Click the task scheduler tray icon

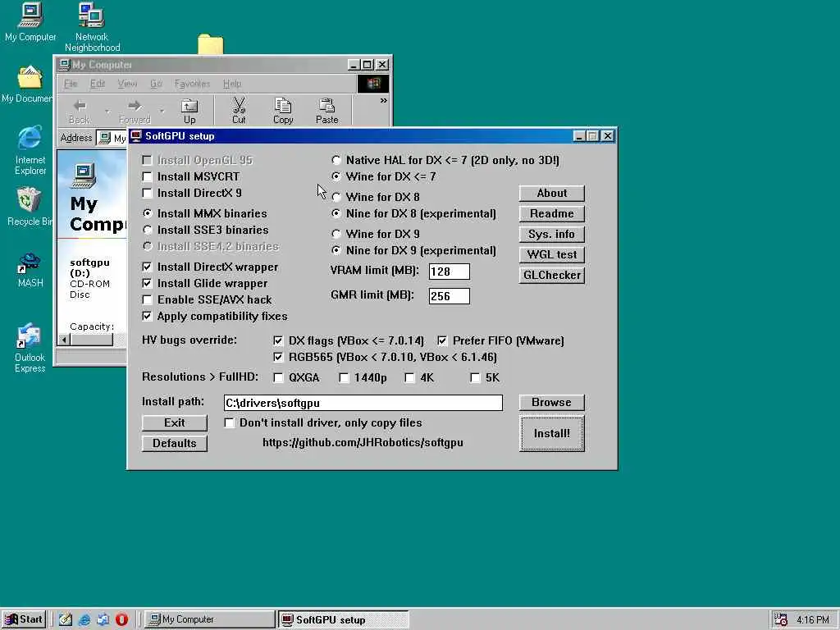pos(781,619)
